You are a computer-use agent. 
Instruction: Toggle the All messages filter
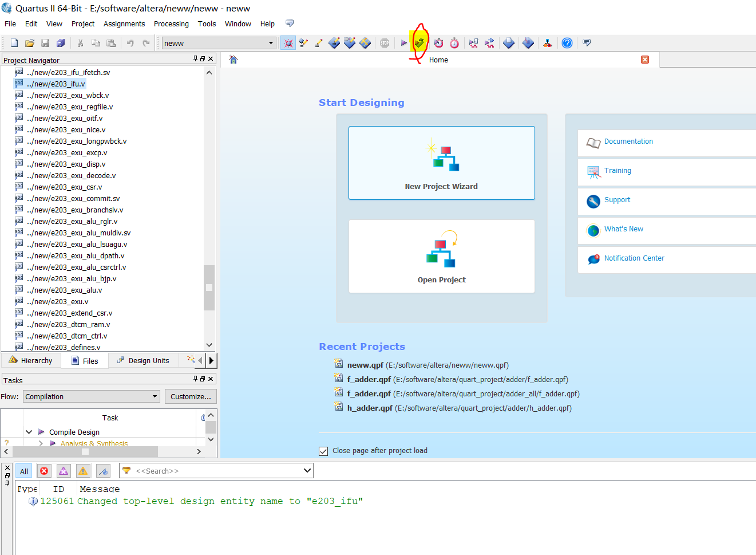[24, 471]
